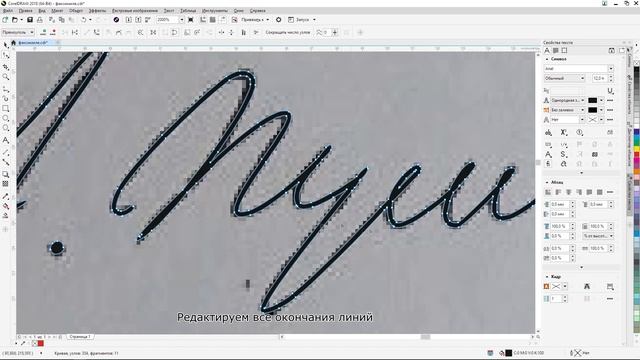Toggle the Show rulers icon
Screen dimensions: 640x360
(x=203, y=20)
